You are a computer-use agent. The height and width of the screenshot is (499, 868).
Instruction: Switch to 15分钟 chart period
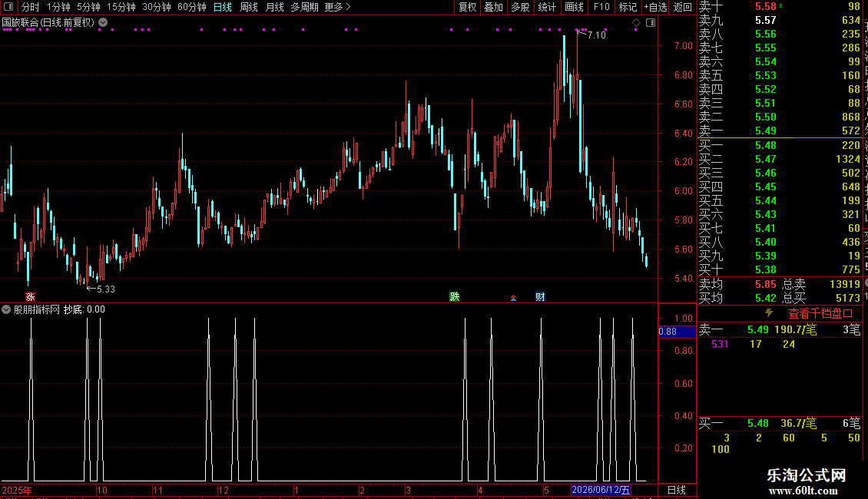coord(121,7)
